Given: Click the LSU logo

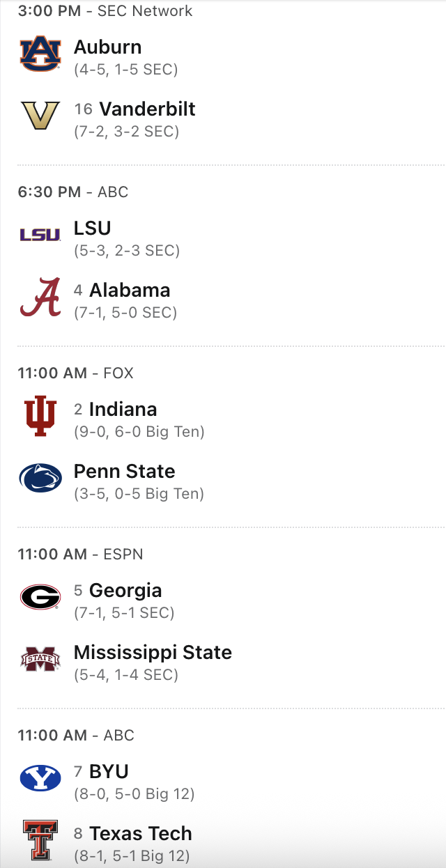Looking at the screenshot, I should point(40,235).
